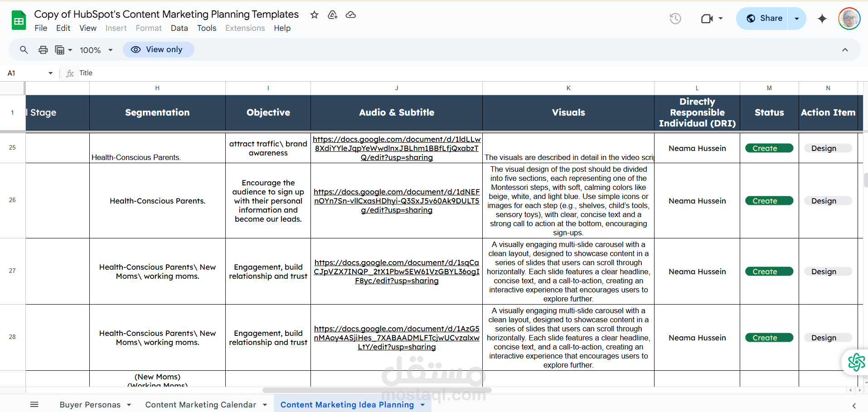This screenshot has width=868, height=412.
Task: Click the document title text
Action: 166,15
